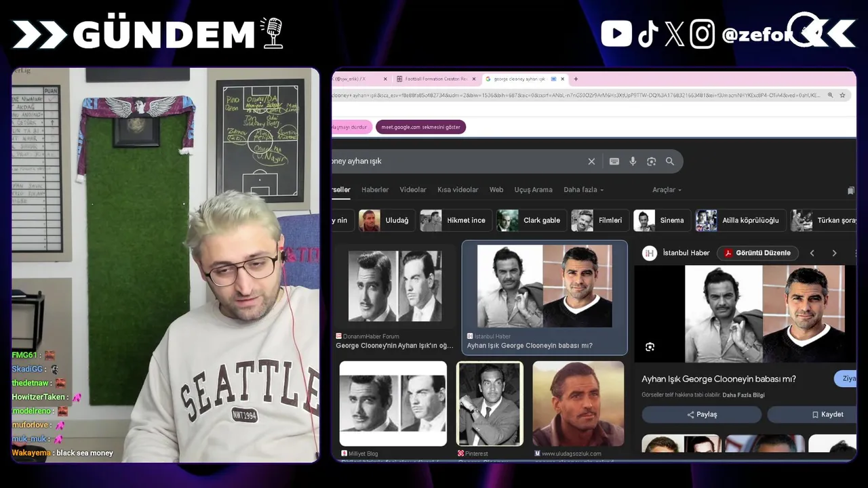The image size is (868, 488).
Task: Go to next image in preview panel
Action: point(834,253)
